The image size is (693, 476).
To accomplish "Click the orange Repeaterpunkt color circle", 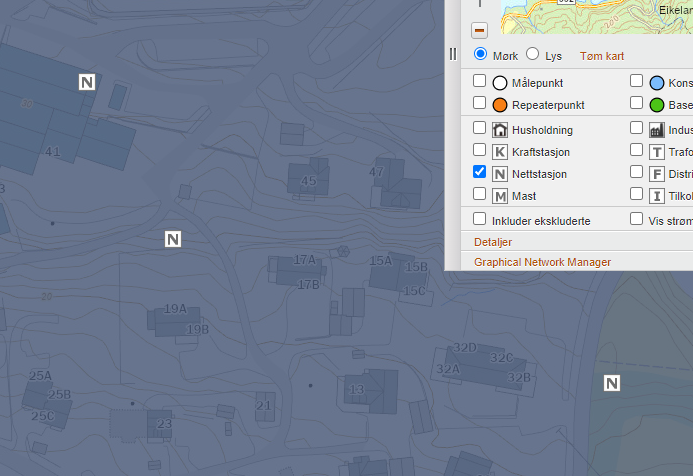I will click(x=500, y=104).
